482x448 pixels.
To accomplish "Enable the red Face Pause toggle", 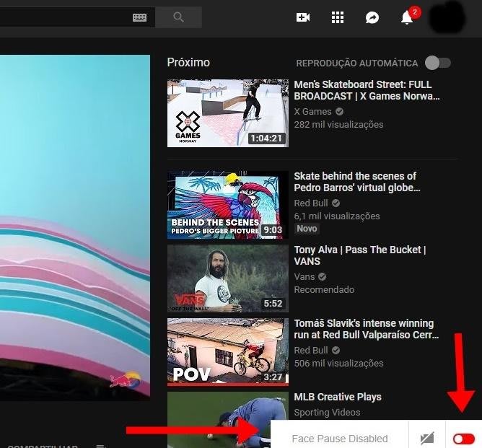I will [x=463, y=439].
